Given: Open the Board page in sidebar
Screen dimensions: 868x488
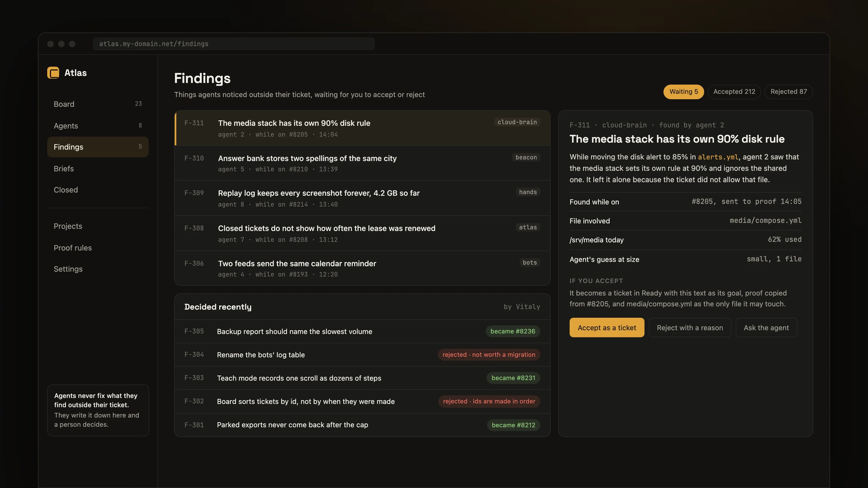Looking at the screenshot, I should click(x=98, y=104).
